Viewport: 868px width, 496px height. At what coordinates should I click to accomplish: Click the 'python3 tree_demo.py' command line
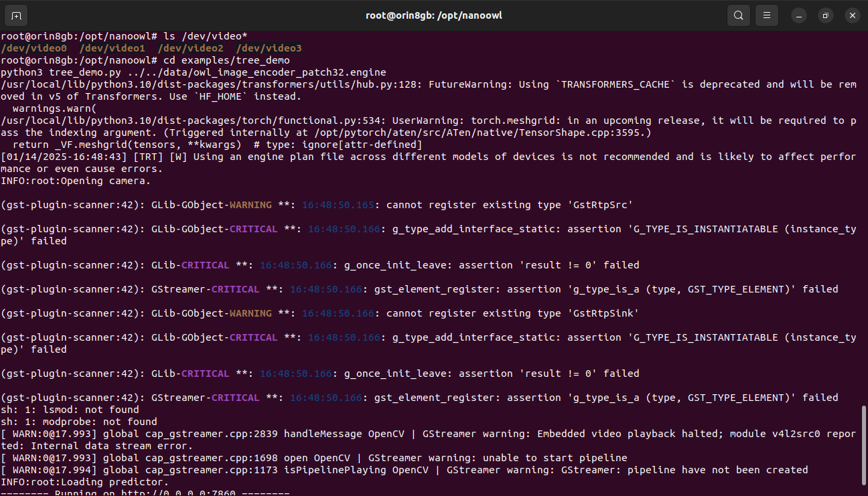(194, 72)
